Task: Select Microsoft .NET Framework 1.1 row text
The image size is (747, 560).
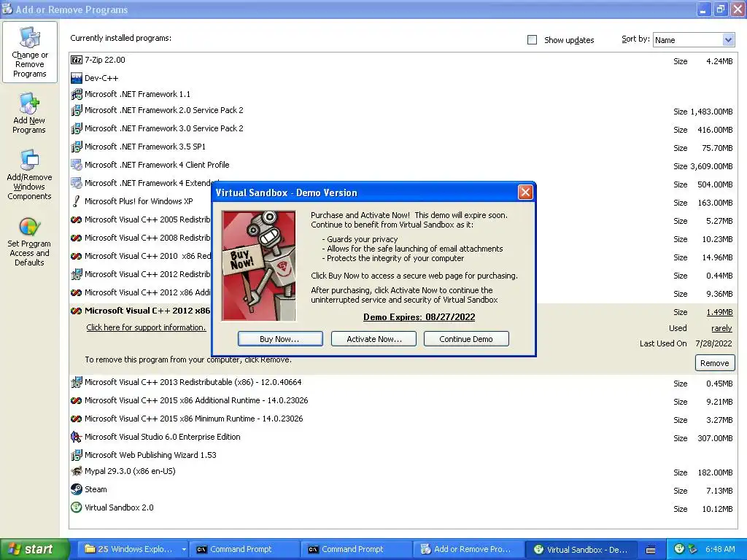Action: point(137,94)
